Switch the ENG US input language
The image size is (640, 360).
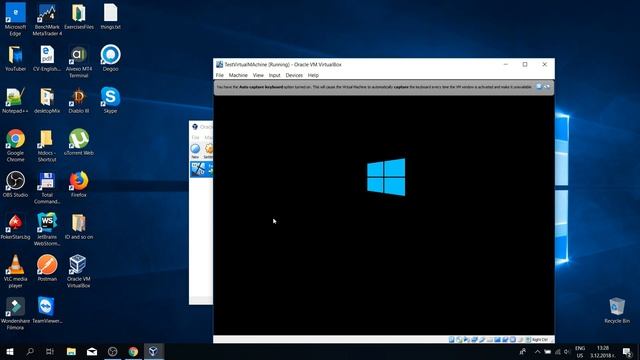coord(580,351)
